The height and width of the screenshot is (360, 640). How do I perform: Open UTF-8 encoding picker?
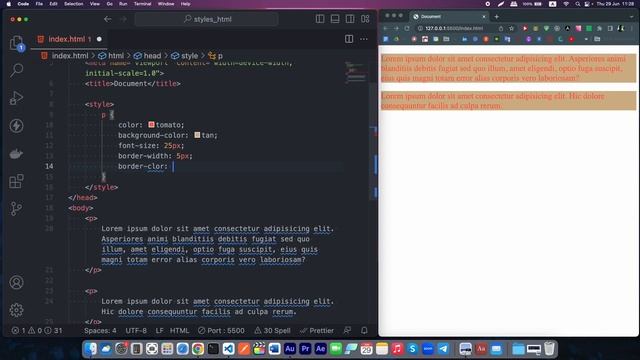tap(136, 330)
